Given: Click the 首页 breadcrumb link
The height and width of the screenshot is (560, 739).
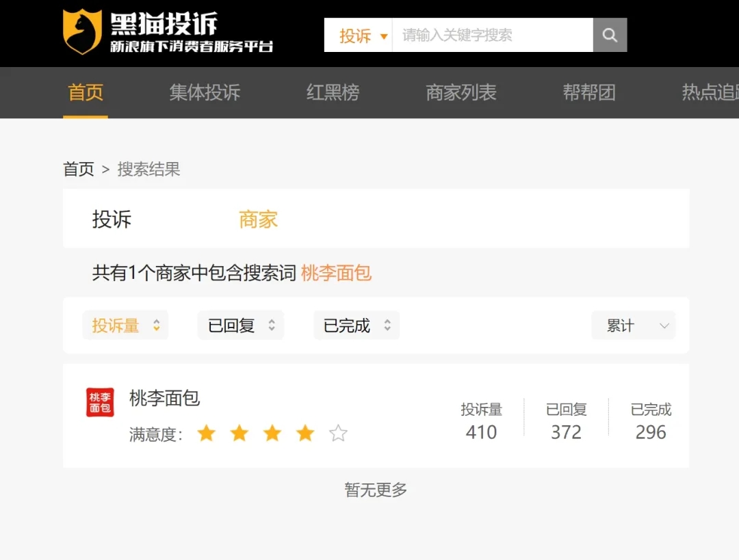Looking at the screenshot, I should (x=79, y=169).
